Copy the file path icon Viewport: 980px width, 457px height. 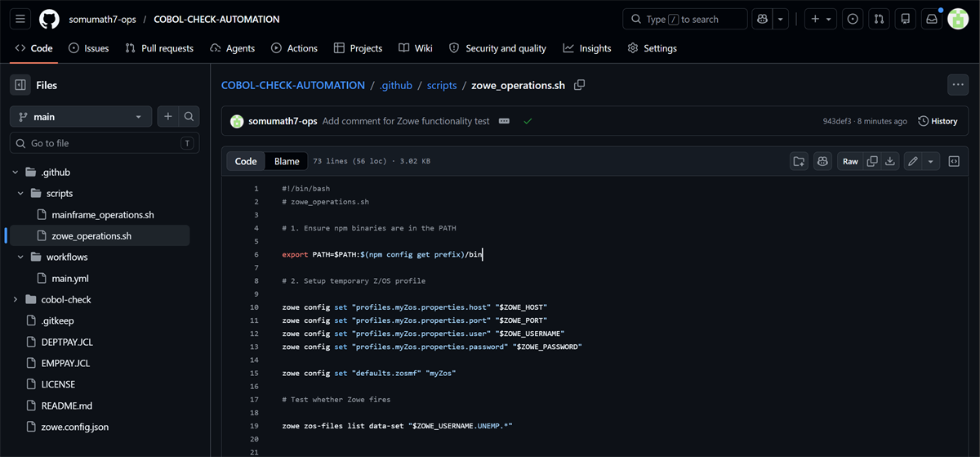[580, 85]
